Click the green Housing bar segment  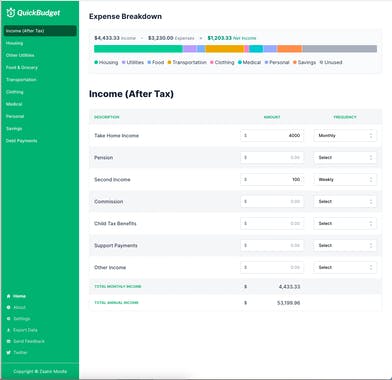tap(138, 49)
